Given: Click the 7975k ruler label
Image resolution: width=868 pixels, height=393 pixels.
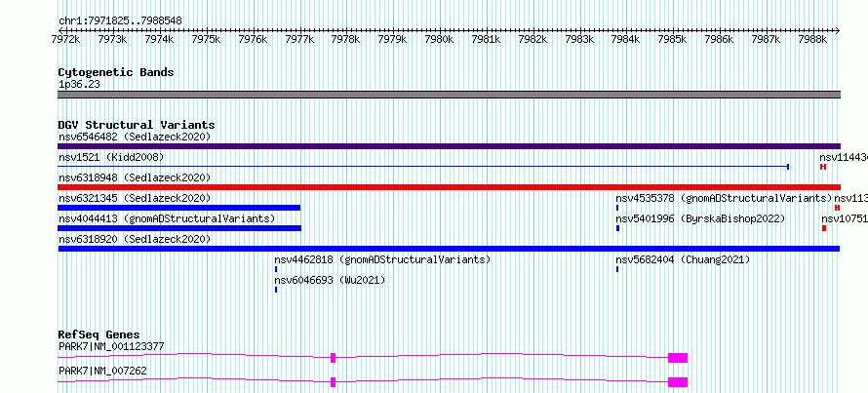Looking at the screenshot, I should [x=206, y=39].
